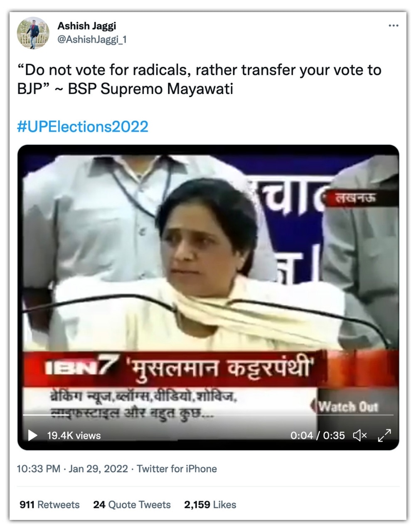Screen dimensions: 416x532
Task: Open the tweet timestamp 10:33 PM Jan 29, 2022
Action: (72, 469)
